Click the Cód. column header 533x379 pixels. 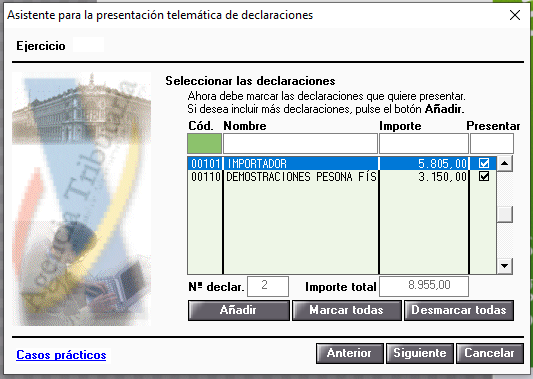coord(201,126)
